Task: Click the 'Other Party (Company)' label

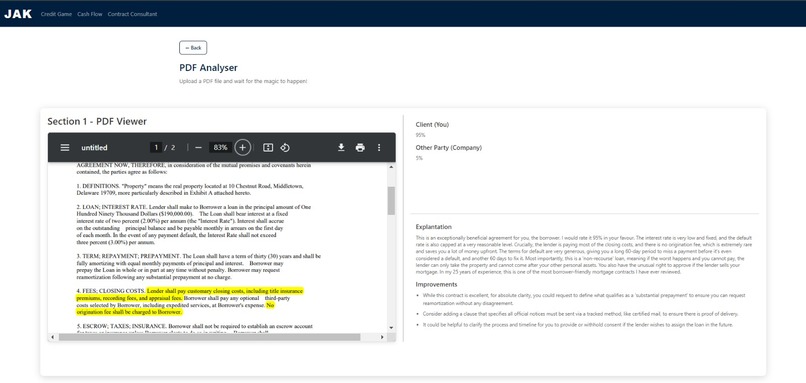Action: tap(449, 148)
